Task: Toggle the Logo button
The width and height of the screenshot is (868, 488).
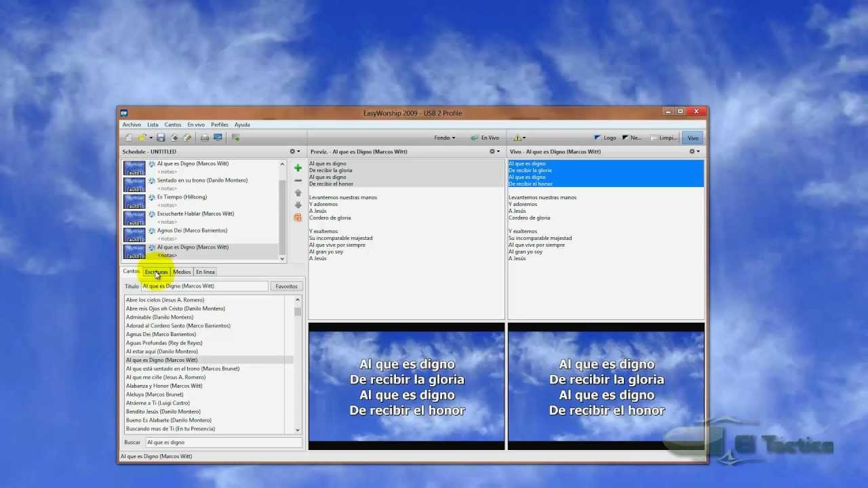Action: click(x=605, y=138)
